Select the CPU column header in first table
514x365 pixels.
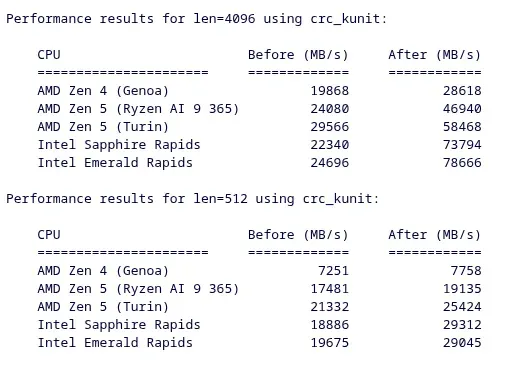49,55
